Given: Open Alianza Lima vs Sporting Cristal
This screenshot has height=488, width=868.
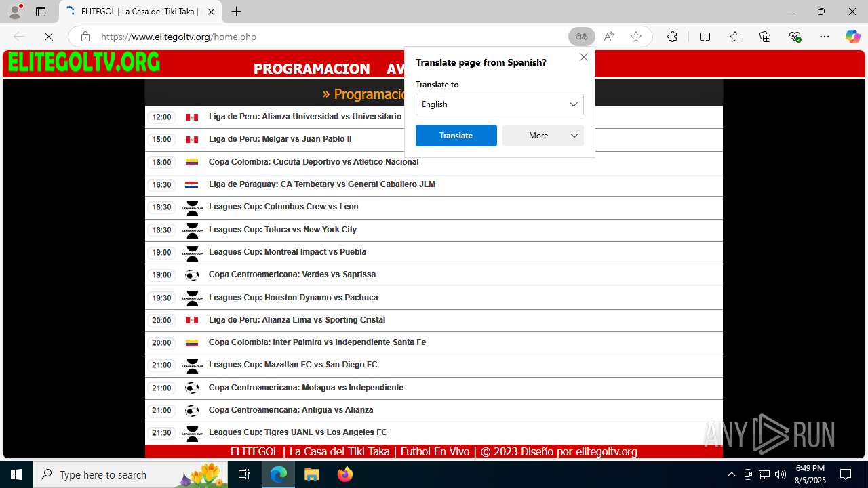Looking at the screenshot, I should [297, 320].
